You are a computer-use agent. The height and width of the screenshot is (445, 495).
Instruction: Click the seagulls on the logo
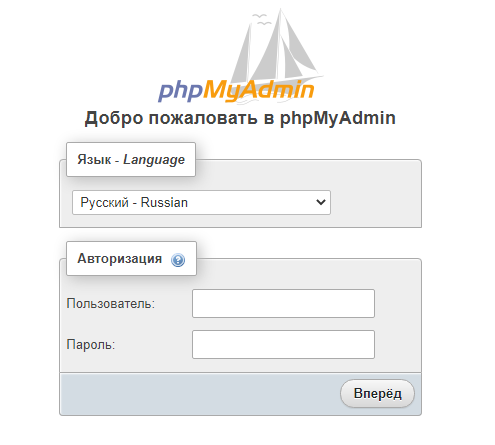pos(261,19)
